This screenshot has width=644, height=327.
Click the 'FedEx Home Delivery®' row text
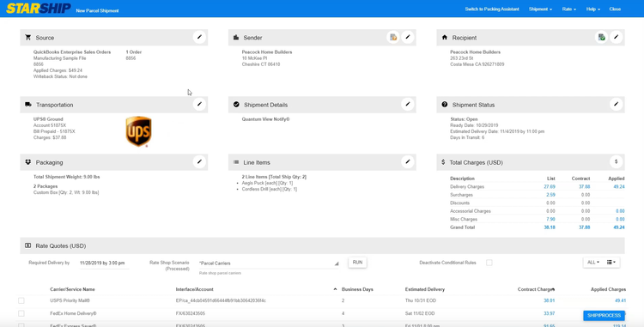(x=73, y=313)
